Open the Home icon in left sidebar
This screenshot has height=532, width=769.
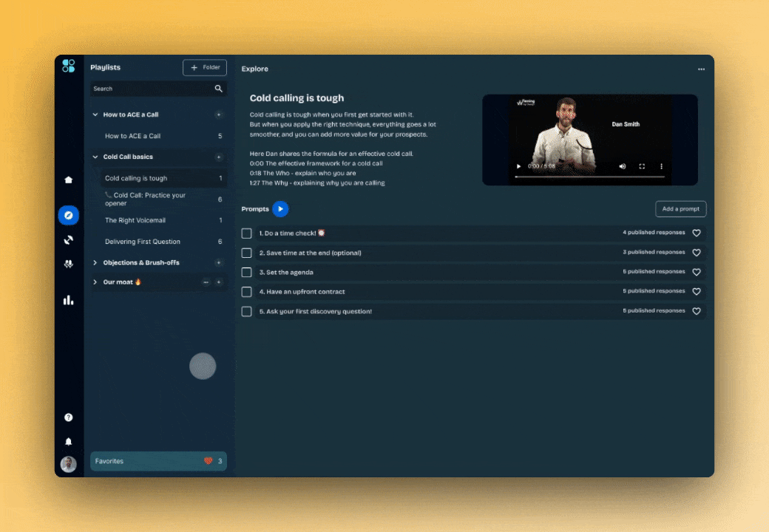[x=69, y=180]
